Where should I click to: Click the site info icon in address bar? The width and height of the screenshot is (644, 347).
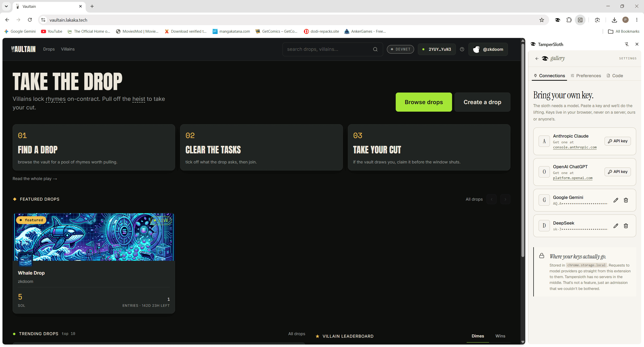tap(43, 20)
